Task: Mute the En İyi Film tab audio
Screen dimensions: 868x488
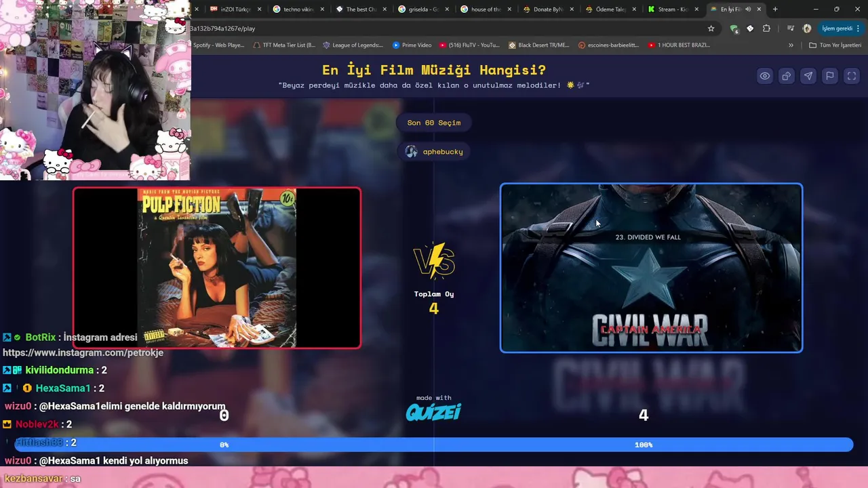Action: tap(748, 9)
